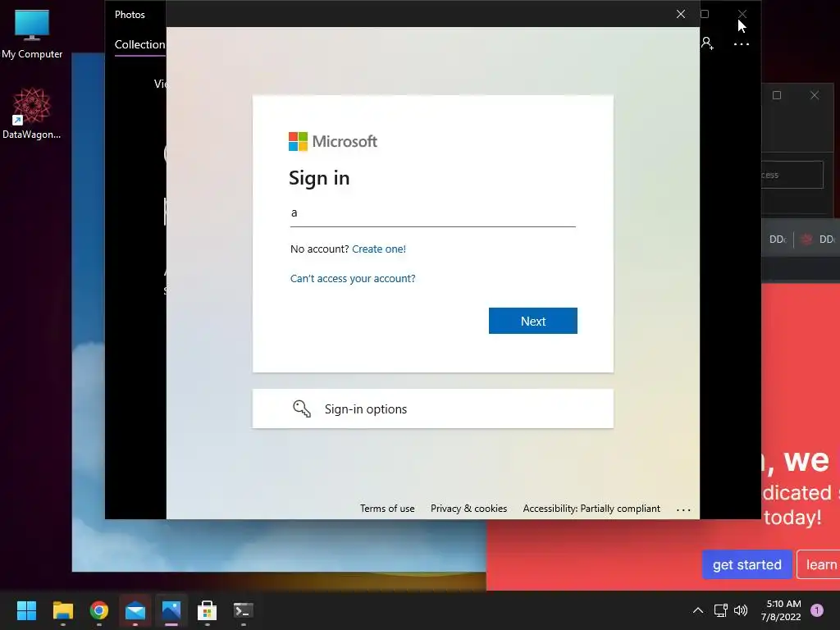
Task: Open the 'Create one!' account link
Action: click(x=379, y=249)
